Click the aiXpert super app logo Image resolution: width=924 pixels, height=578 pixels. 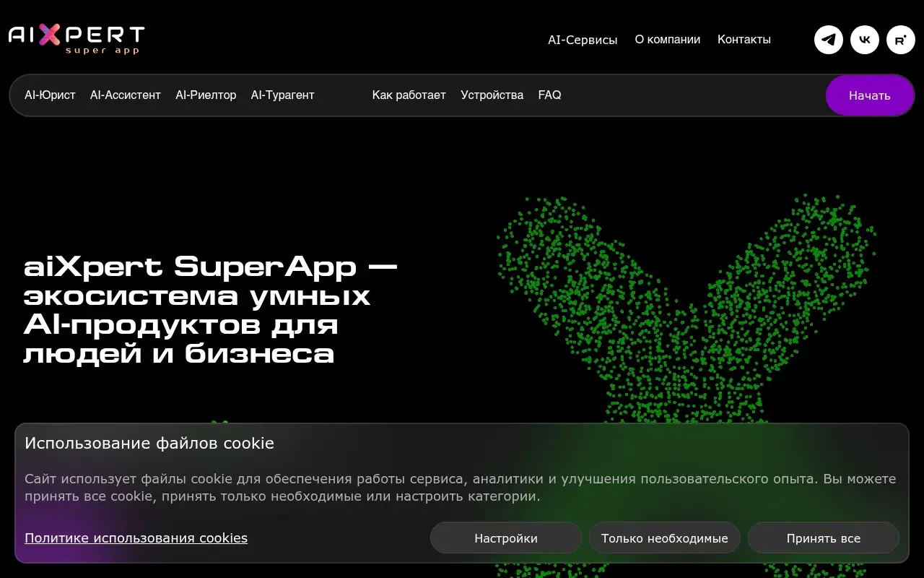click(77, 40)
